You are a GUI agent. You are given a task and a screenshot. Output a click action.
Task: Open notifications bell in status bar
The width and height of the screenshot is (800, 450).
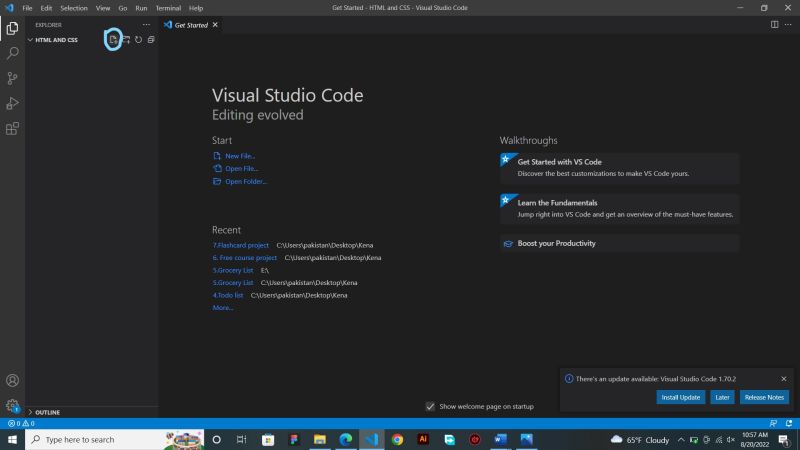789,423
